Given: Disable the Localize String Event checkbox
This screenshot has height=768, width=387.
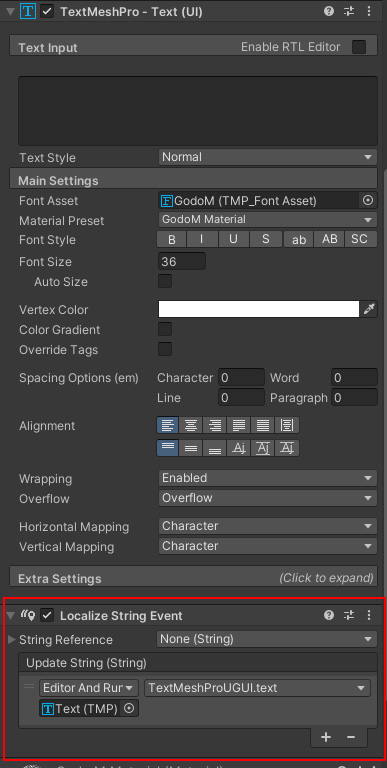Looking at the screenshot, I should pos(47,615).
